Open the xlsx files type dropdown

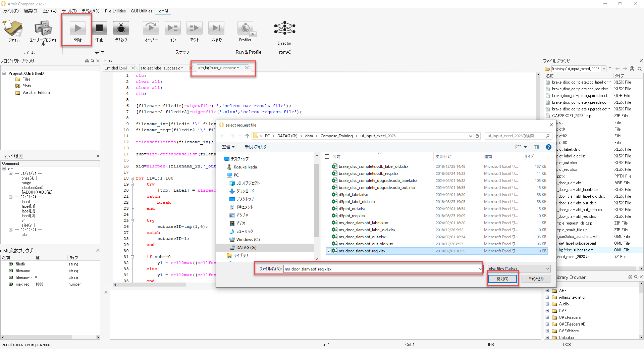point(519,269)
